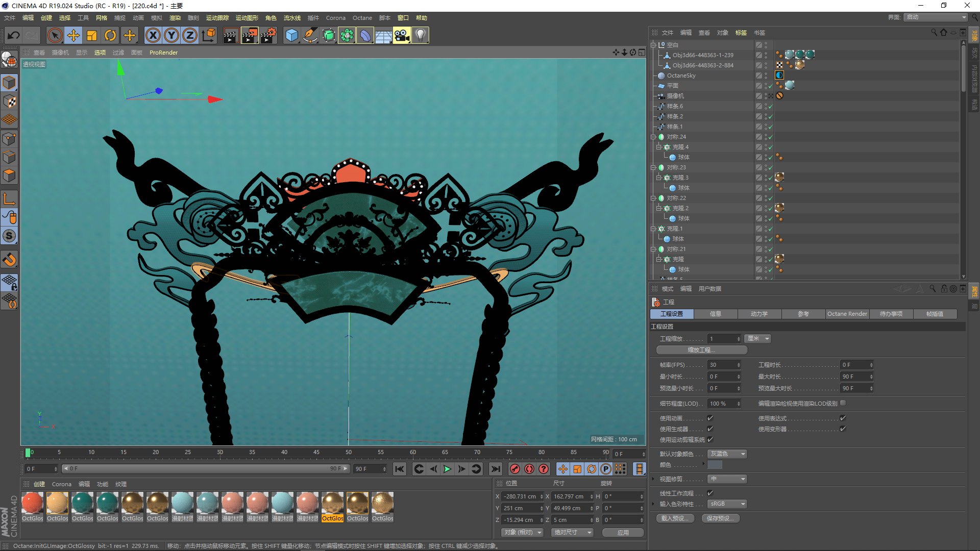Switch to the Octane Render tab
This screenshot has width=980, height=551.
847,314
